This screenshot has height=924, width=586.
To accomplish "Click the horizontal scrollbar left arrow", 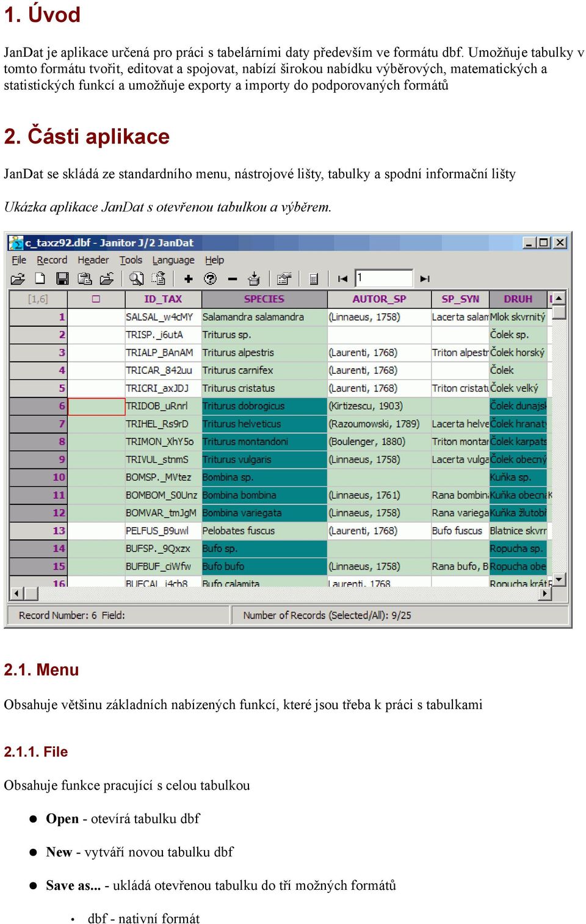I will coord(16,593).
